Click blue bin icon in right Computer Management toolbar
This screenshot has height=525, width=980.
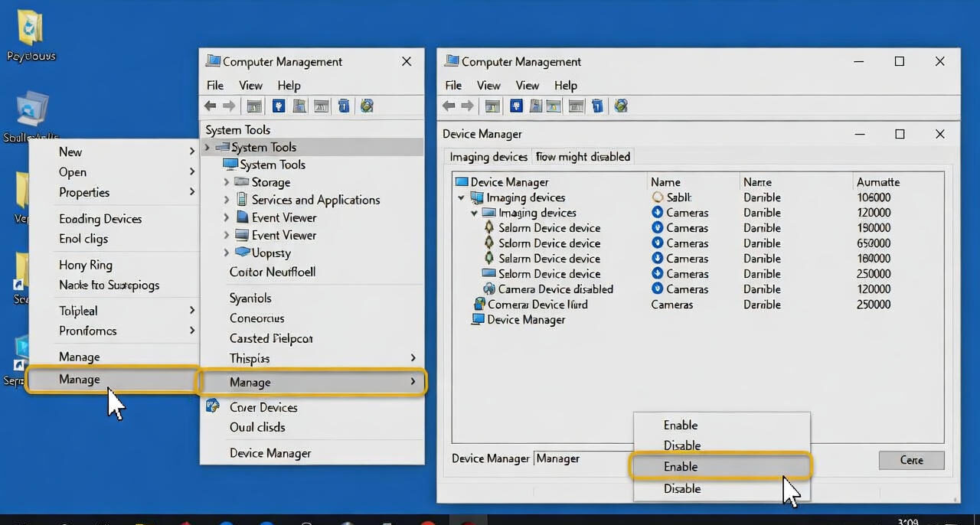597,106
